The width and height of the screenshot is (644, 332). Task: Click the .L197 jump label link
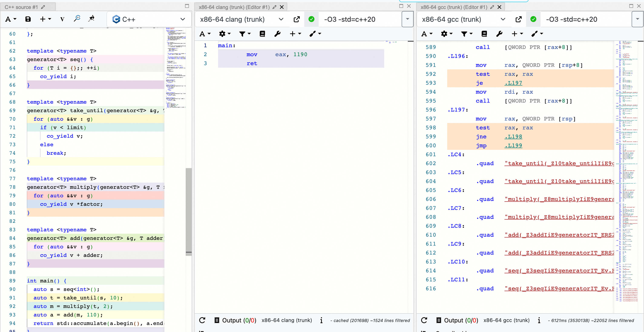click(513, 83)
